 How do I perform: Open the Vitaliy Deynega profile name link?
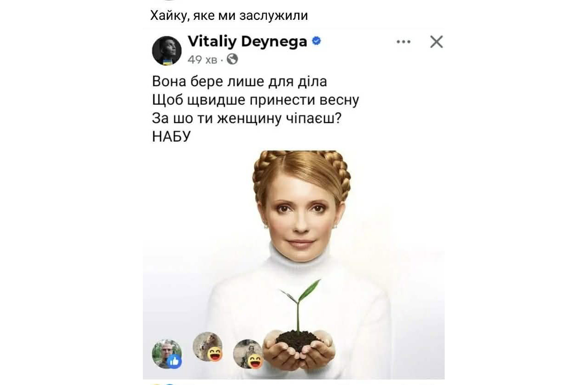[247, 41]
